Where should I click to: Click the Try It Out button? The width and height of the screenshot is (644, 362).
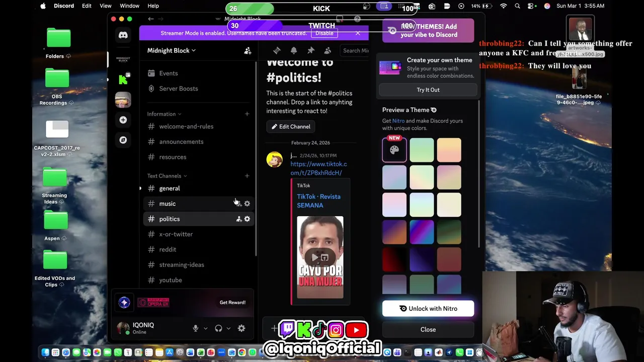click(x=428, y=90)
